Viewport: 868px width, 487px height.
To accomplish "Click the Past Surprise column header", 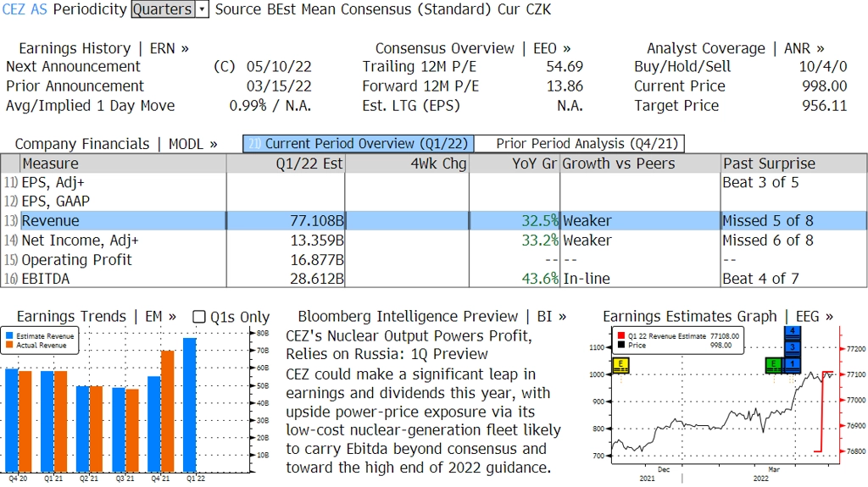I will tap(793, 163).
